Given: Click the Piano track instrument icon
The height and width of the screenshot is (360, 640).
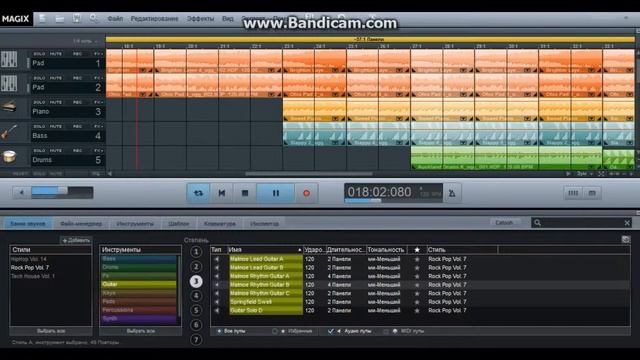Looking at the screenshot, I should coord(9,108).
